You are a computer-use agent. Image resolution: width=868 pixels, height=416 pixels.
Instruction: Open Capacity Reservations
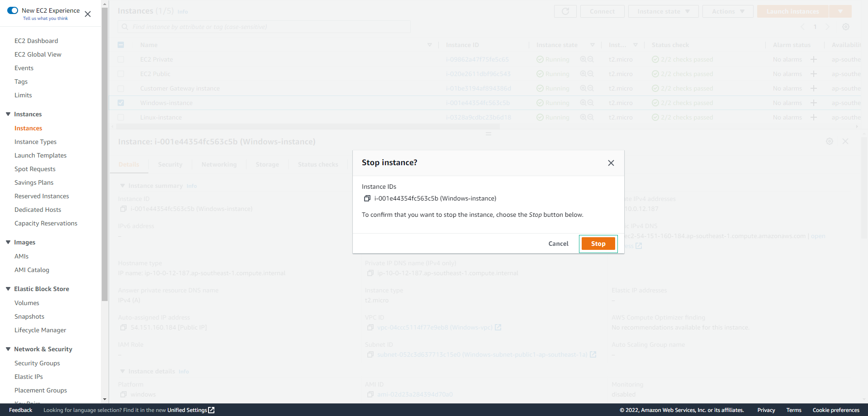pos(46,223)
